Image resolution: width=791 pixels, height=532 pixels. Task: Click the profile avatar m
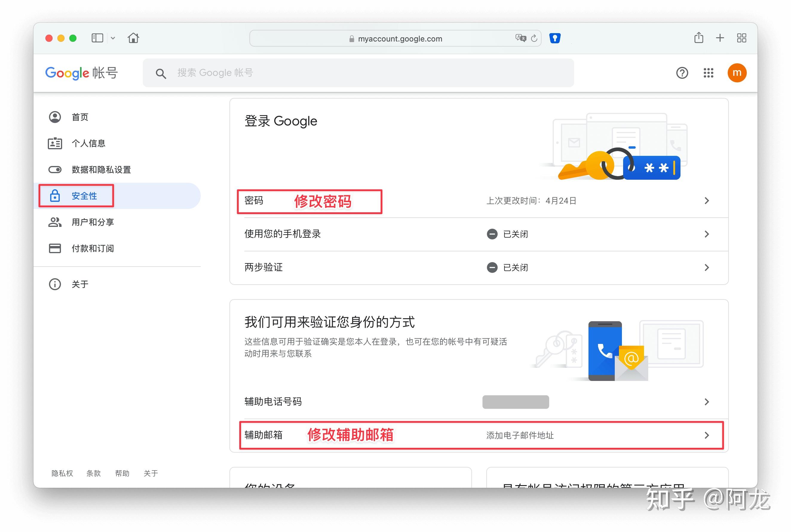737,73
